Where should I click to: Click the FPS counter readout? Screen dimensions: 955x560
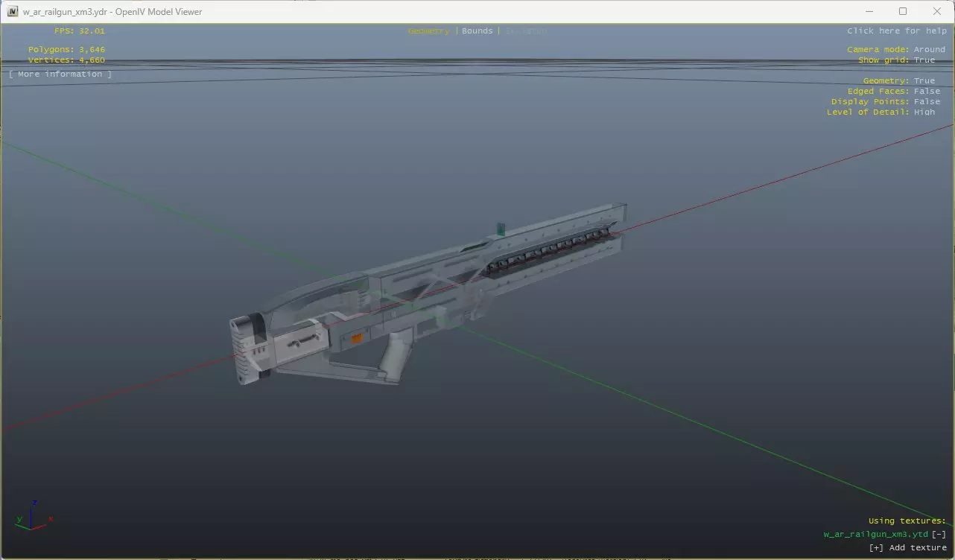click(x=80, y=31)
